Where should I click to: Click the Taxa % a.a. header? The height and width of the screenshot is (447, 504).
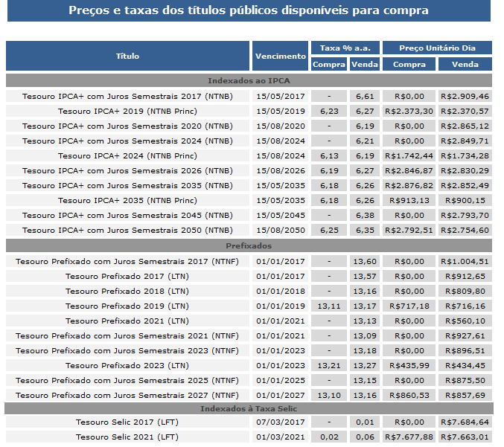point(345,48)
